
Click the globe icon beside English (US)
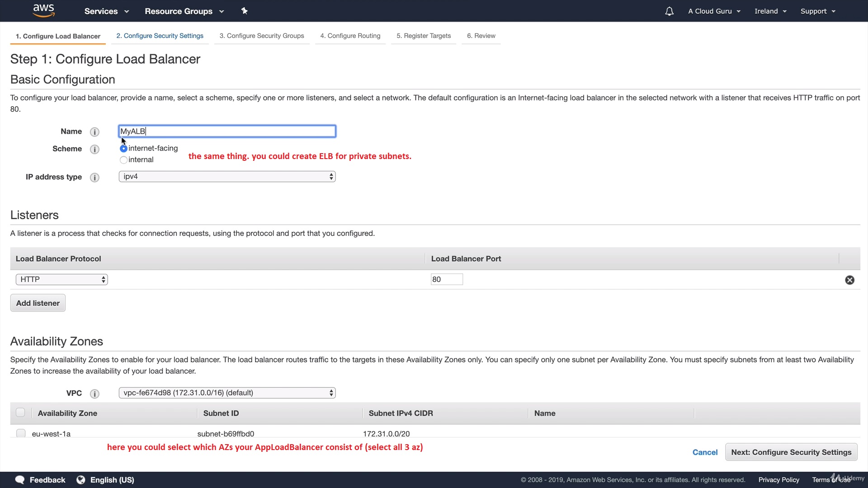coord(81,480)
